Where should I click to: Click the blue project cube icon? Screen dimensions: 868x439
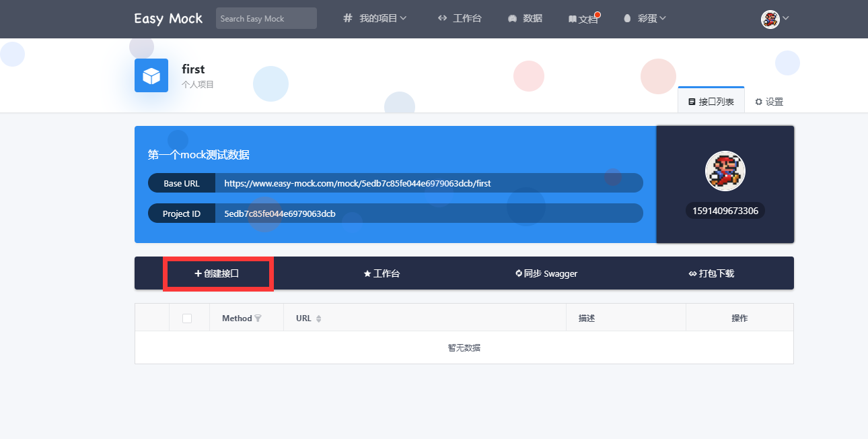tap(151, 75)
